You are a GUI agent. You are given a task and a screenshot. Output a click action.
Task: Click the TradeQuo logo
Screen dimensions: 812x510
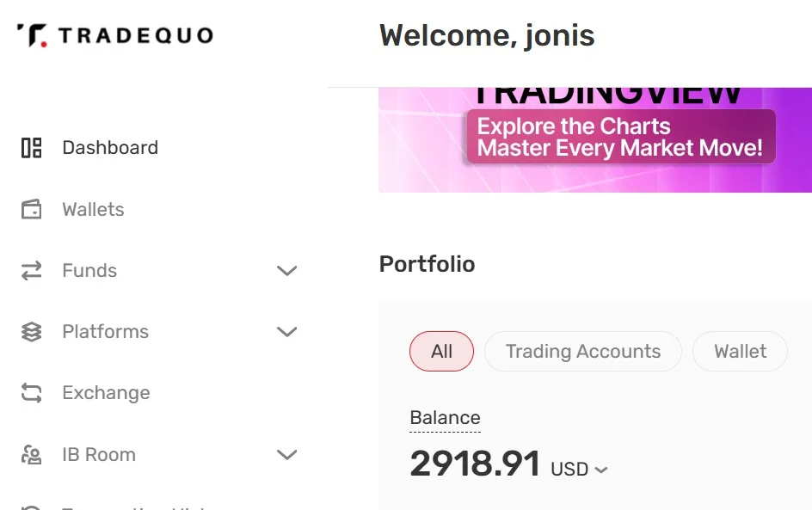[115, 35]
